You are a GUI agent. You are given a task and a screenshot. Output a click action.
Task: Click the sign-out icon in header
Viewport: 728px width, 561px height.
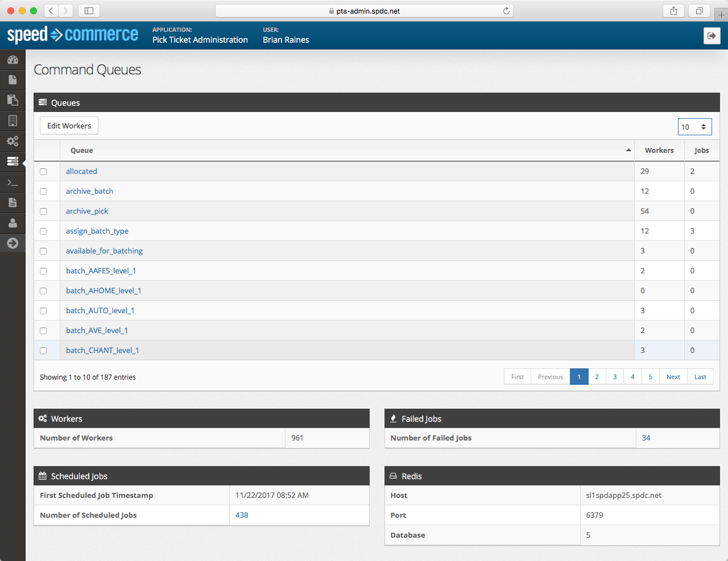point(712,36)
